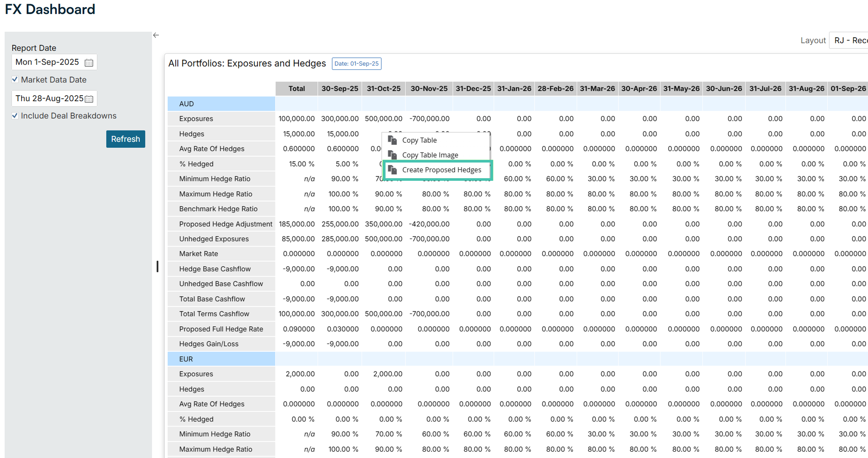Click the Date: 01-Sep-25 badge
Screen dimensions: 868x458
(x=356, y=63)
